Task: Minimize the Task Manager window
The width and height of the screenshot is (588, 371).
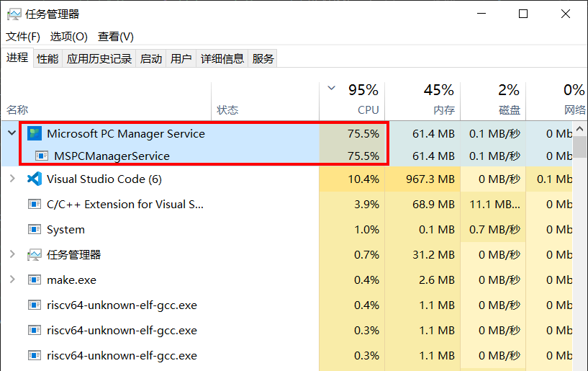Action: pos(481,14)
